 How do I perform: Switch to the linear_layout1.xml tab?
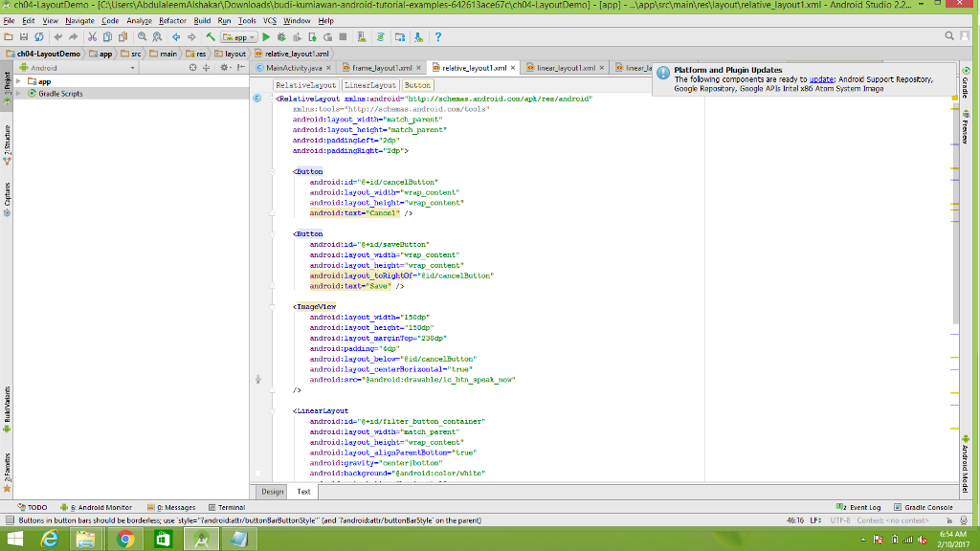click(x=566, y=68)
